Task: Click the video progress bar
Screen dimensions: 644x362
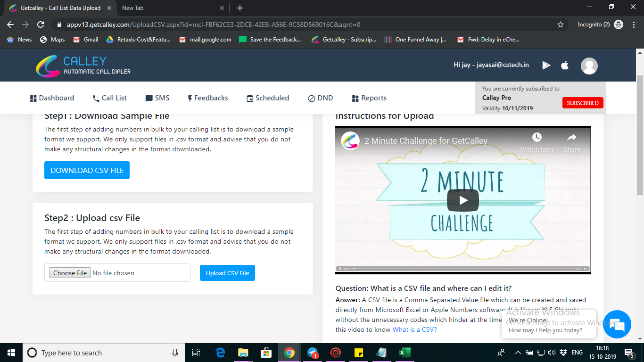Action: (463, 269)
